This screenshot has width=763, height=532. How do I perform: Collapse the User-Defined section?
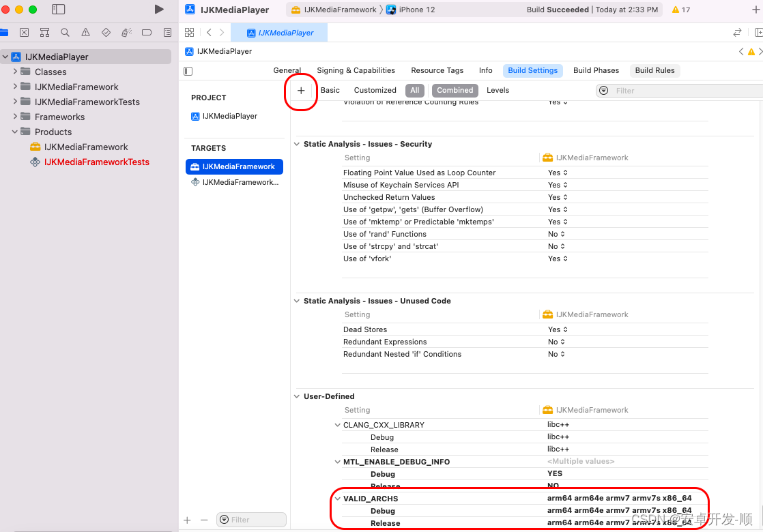pyautogui.click(x=297, y=396)
